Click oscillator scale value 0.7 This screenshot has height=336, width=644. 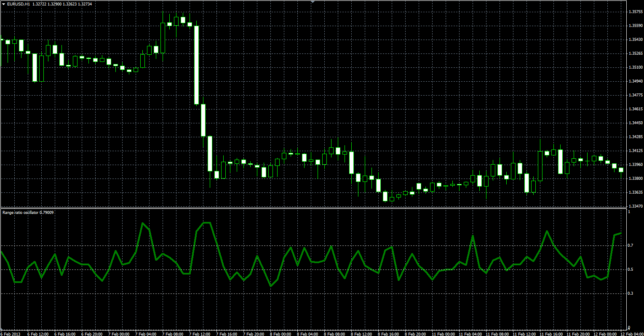631,245
